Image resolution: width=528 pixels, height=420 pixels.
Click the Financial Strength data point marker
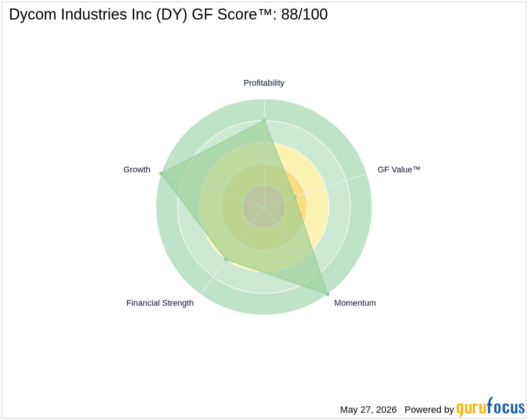coord(226,259)
